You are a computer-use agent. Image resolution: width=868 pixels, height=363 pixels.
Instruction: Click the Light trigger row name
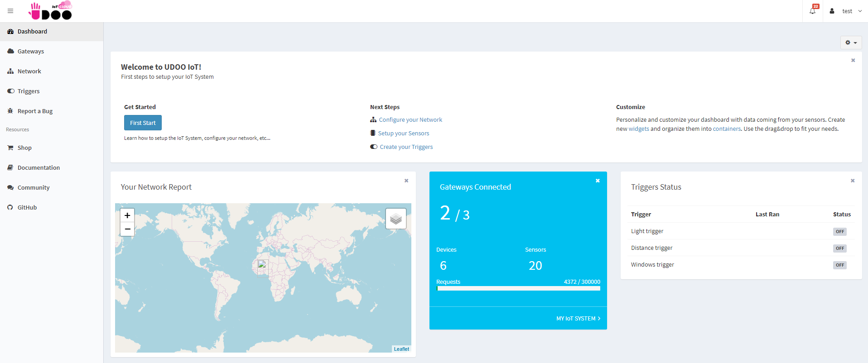[647, 231]
